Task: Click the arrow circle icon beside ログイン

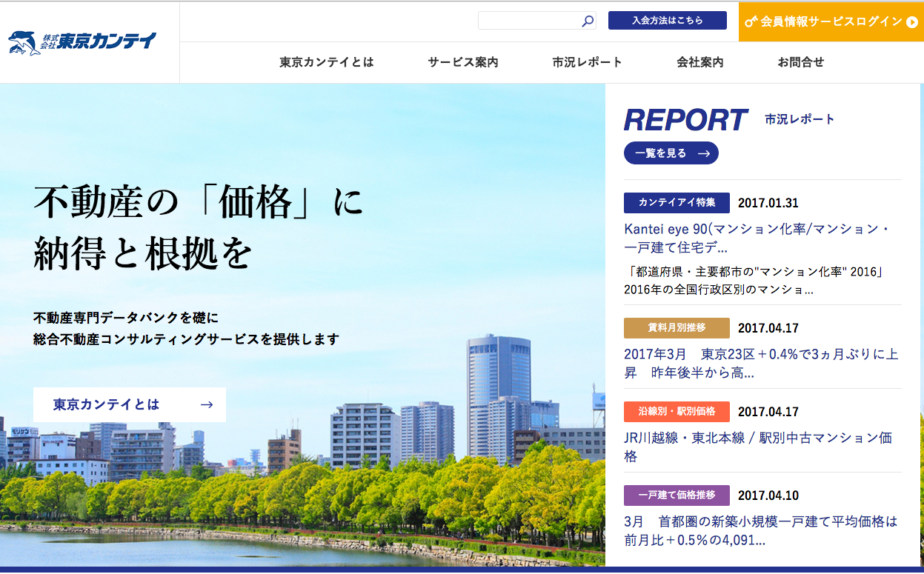Action: tap(912, 21)
